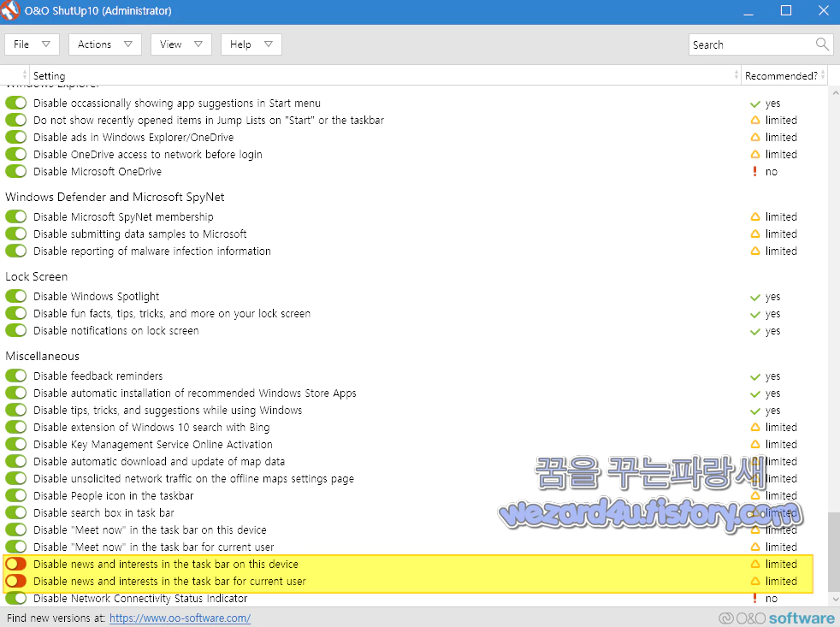Toggle Disable Microsoft OneDrive switch
The width and height of the screenshot is (840, 627).
(16, 171)
